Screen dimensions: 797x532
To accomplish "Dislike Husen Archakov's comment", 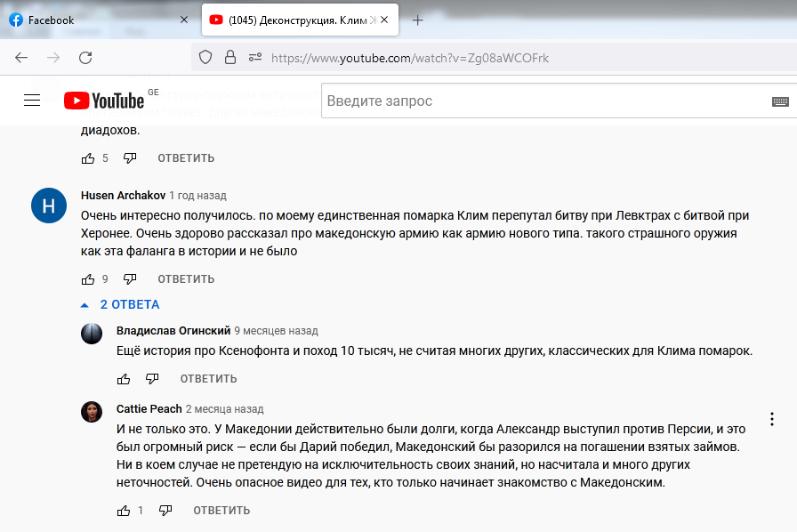I will tap(130, 279).
